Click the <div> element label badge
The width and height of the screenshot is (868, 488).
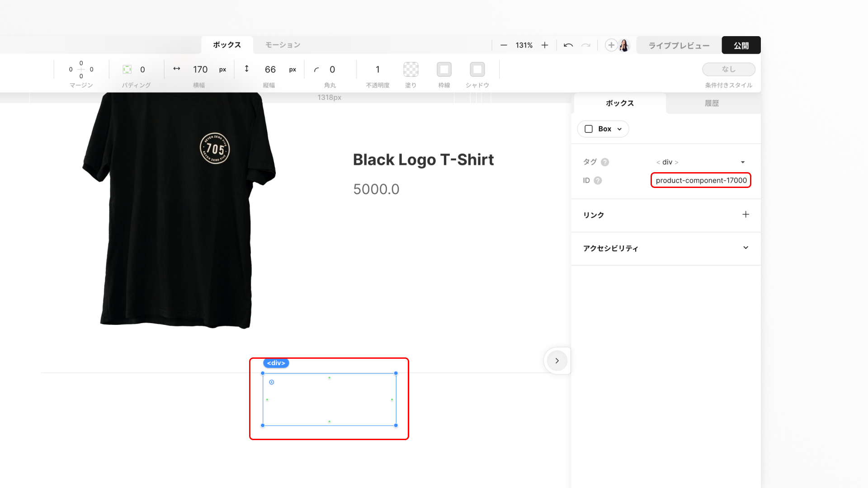click(276, 363)
